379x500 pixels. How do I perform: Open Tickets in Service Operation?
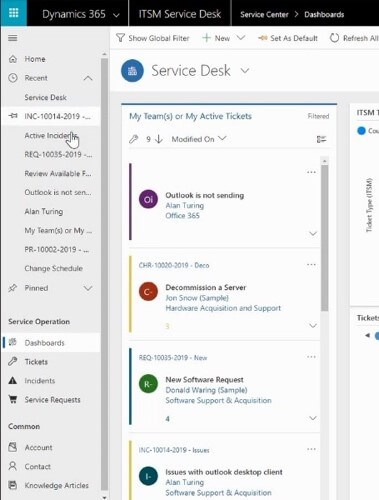[36, 362]
